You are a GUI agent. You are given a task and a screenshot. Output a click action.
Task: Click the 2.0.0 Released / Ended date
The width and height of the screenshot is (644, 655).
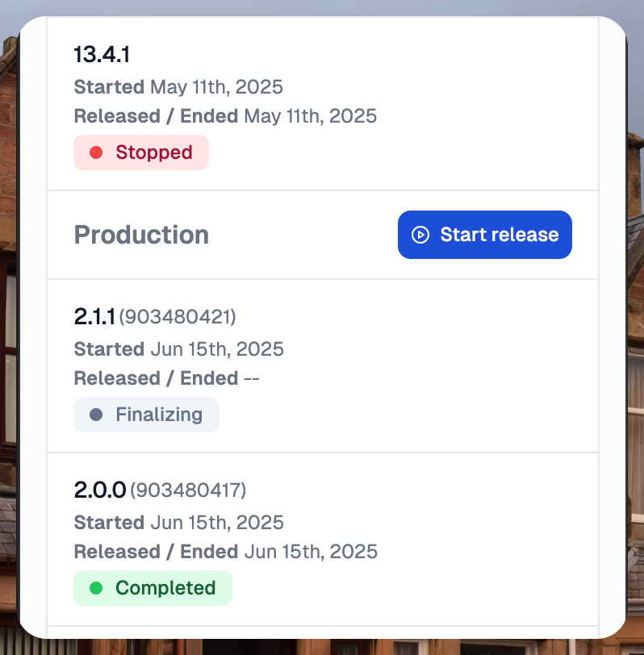310,552
